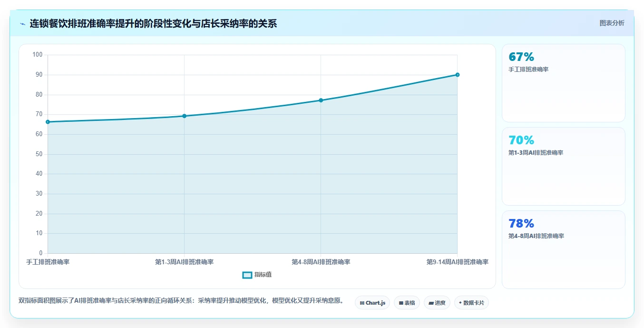
Task: Open the 67% 手工排班准确率 card
Action: tap(564, 83)
